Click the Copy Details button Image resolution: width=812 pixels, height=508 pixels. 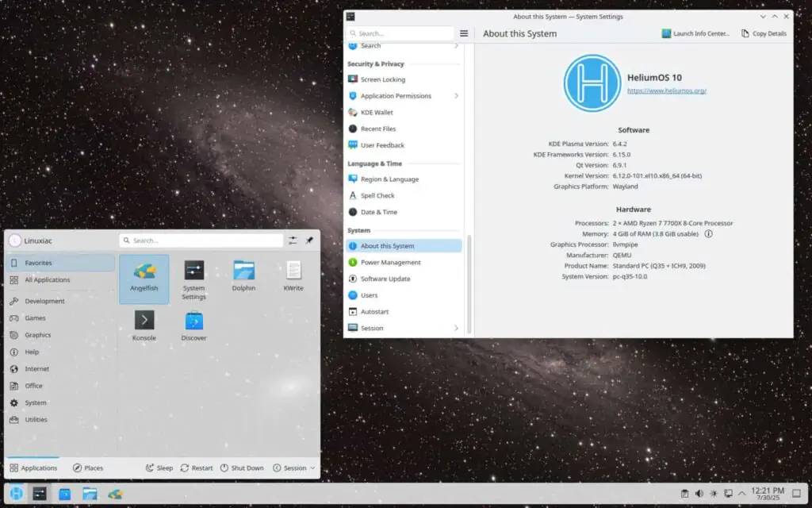pyautogui.click(x=764, y=33)
